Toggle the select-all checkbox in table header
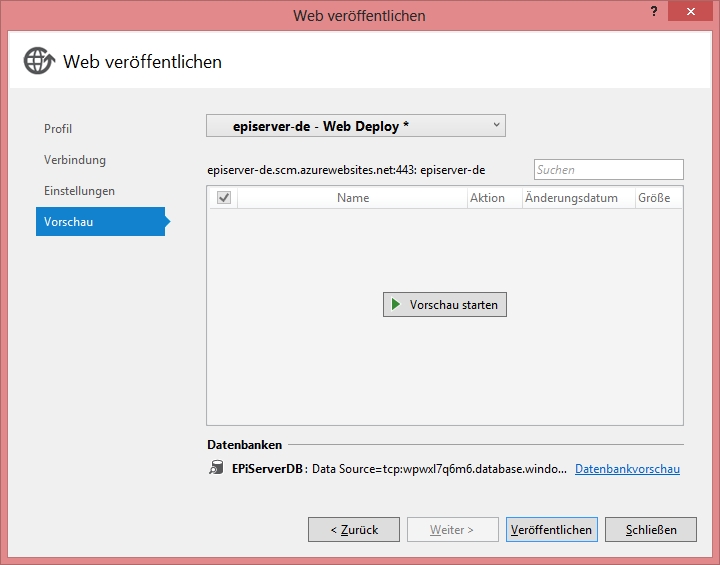Image resolution: width=720 pixels, height=565 pixels. 223,198
